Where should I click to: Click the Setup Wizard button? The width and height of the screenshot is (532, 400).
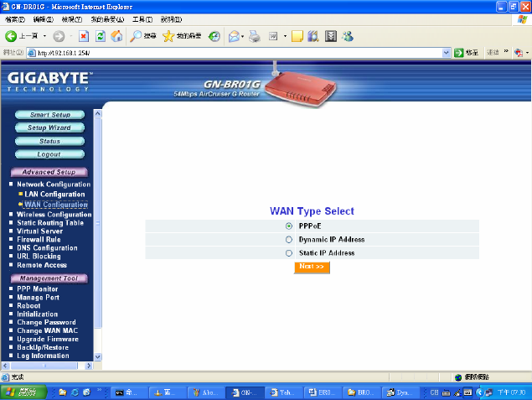[x=50, y=127]
